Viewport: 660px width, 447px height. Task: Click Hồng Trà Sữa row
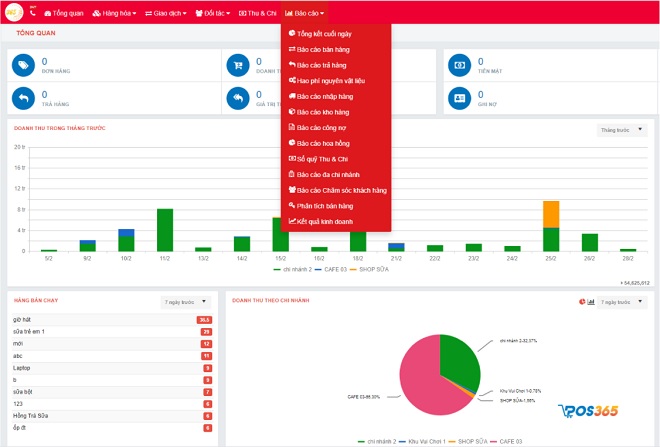112,416
